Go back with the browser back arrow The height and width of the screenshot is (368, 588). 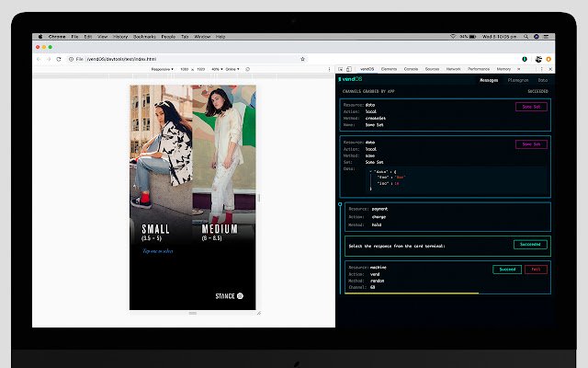point(39,59)
